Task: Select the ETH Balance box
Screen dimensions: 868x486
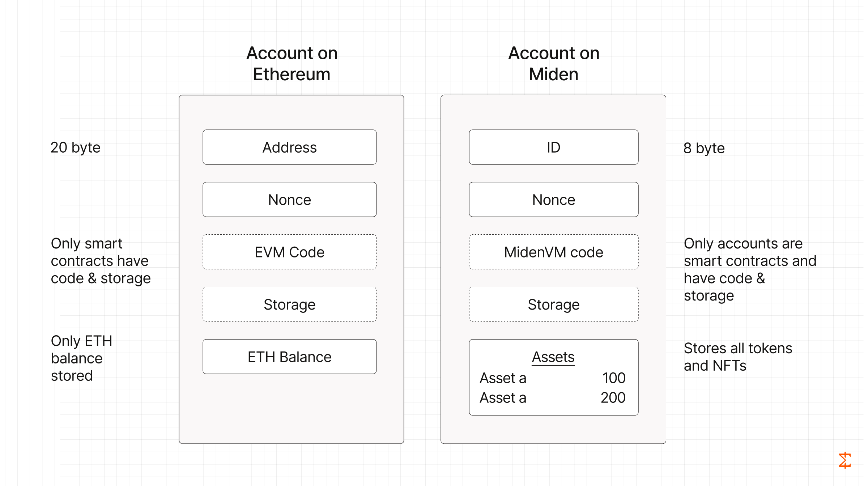Action: (x=289, y=357)
